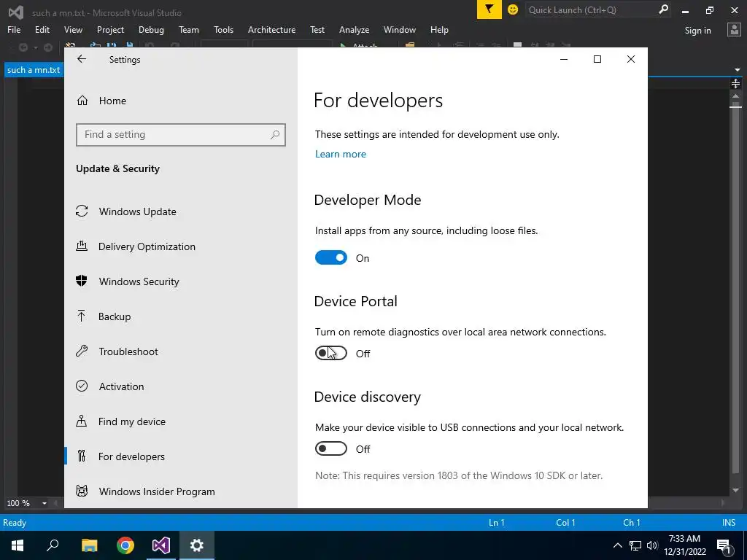
Task: Click Quick Launch search magnifier icon
Action: (663, 9)
